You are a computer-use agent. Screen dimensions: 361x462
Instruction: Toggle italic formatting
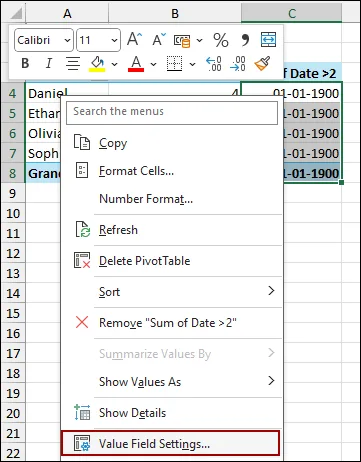click(49, 63)
